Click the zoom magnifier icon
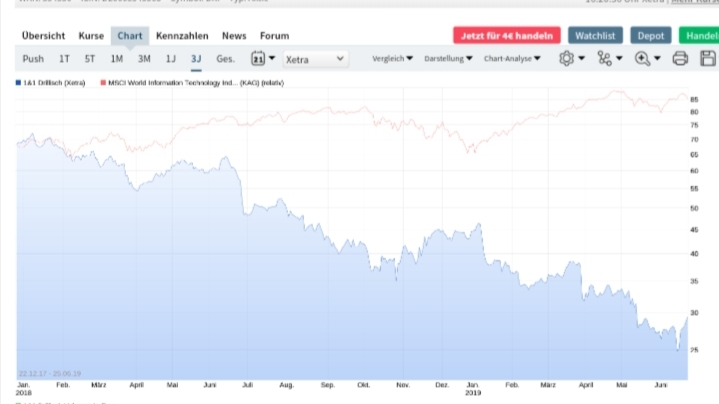Screen dimensions: 719x404 (x=643, y=59)
